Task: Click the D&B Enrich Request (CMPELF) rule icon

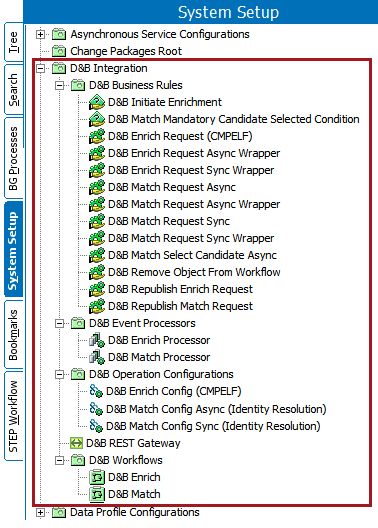Action: pos(97,136)
